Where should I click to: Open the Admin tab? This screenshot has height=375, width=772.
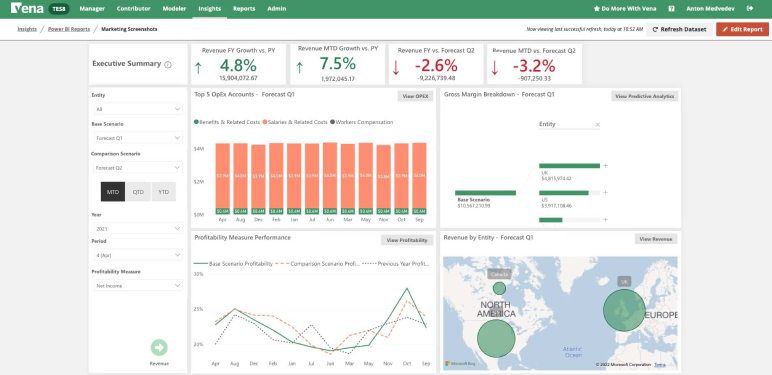(277, 9)
